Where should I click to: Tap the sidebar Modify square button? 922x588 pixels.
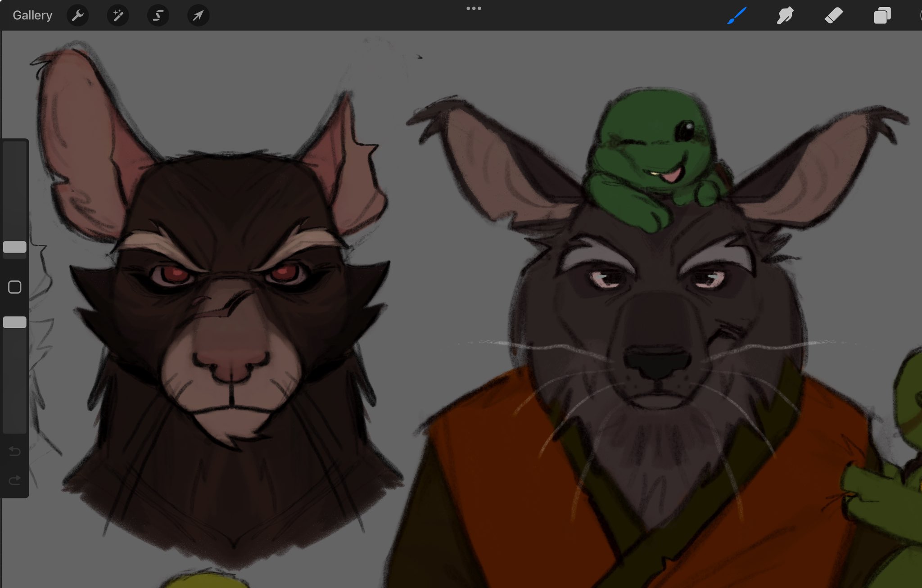(14, 286)
